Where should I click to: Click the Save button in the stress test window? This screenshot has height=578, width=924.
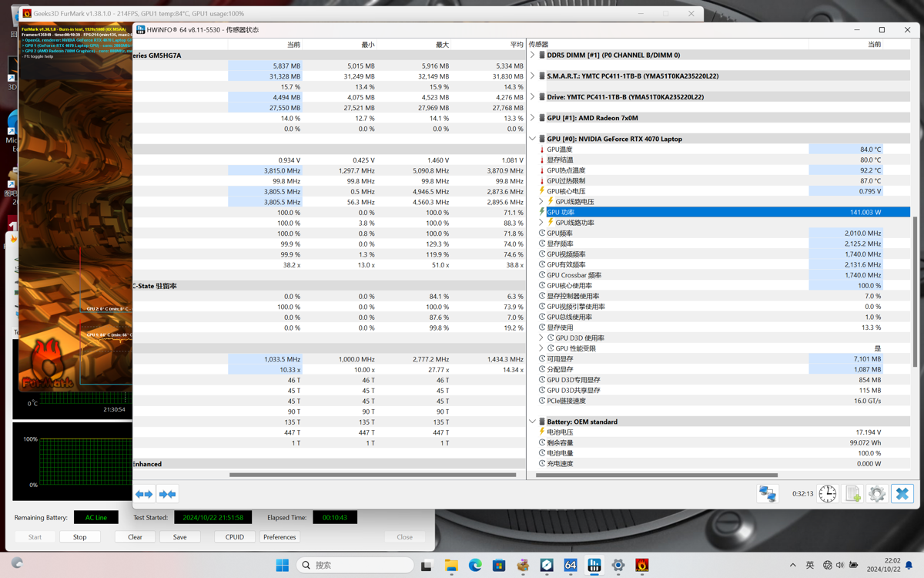point(179,536)
